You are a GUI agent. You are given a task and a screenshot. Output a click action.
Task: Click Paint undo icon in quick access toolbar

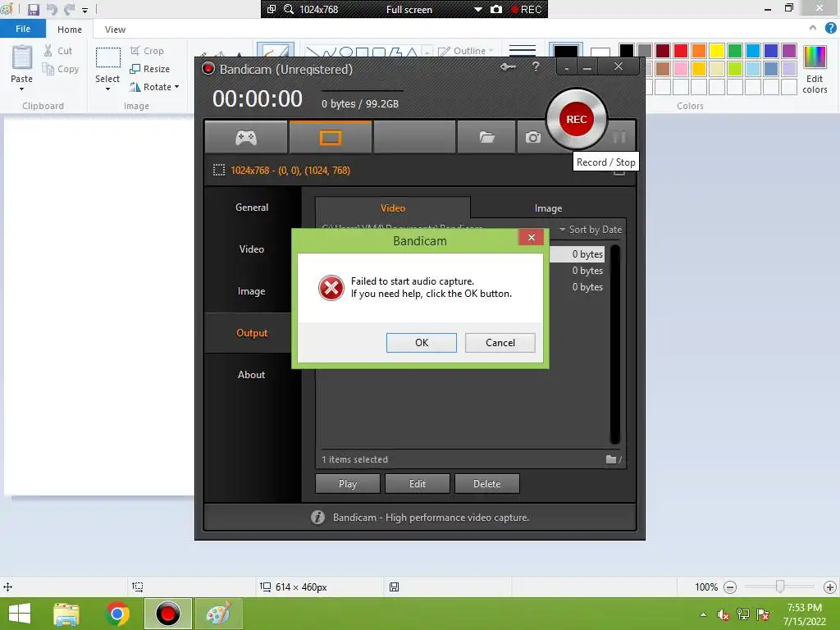coord(52,10)
